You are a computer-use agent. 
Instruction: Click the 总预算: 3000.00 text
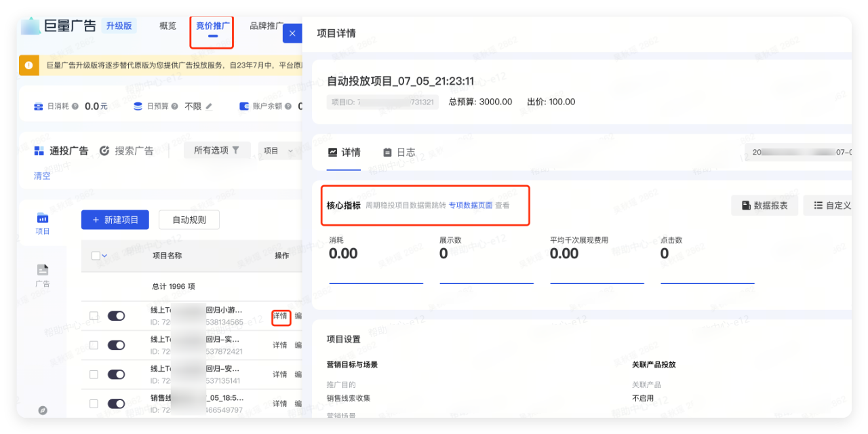click(481, 102)
